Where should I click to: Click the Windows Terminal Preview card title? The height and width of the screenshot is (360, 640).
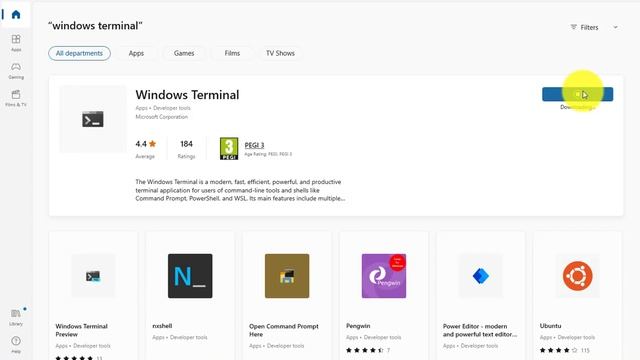82,330
